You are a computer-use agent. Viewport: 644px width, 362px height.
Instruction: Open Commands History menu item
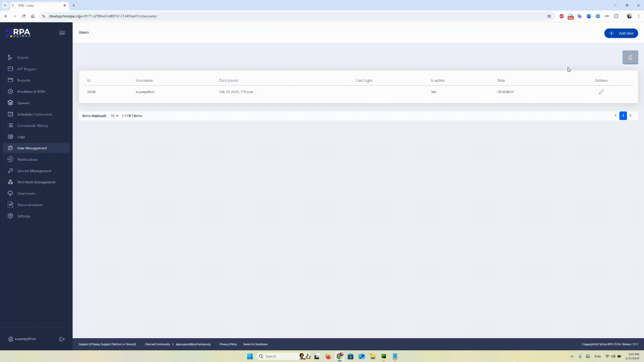click(x=33, y=126)
